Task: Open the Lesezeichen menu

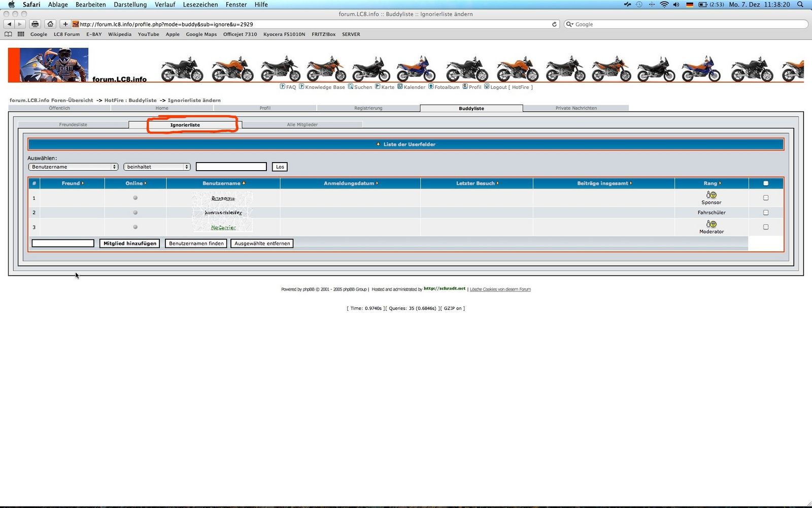Action: pos(200,5)
